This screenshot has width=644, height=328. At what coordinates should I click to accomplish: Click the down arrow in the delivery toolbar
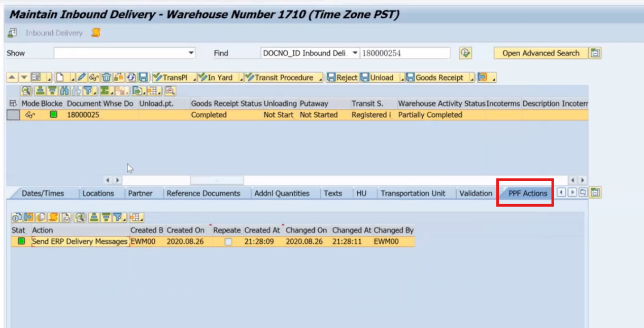tap(24, 78)
